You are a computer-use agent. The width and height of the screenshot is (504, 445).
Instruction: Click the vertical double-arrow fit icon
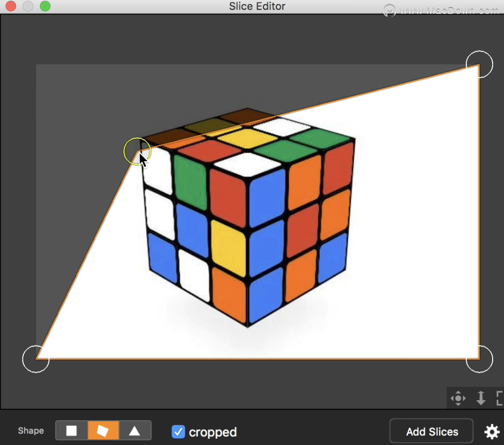click(481, 398)
